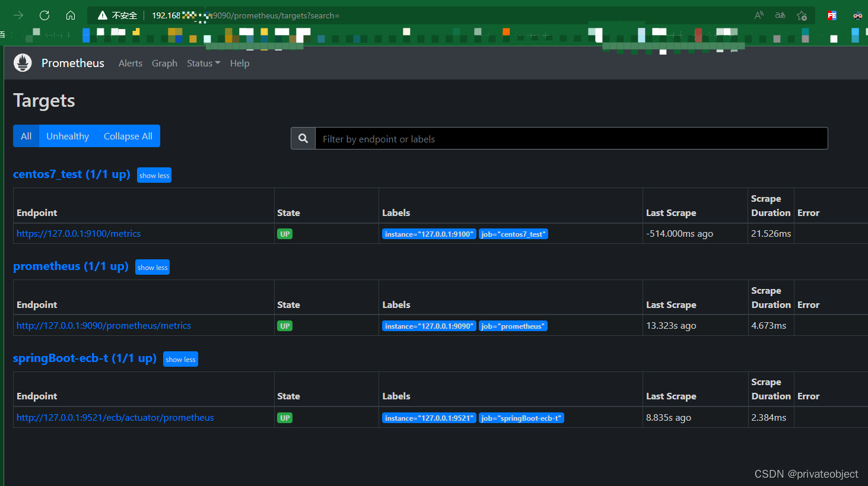Click the State header in springBoot-ecb-t table
868x486 pixels.
click(x=288, y=396)
